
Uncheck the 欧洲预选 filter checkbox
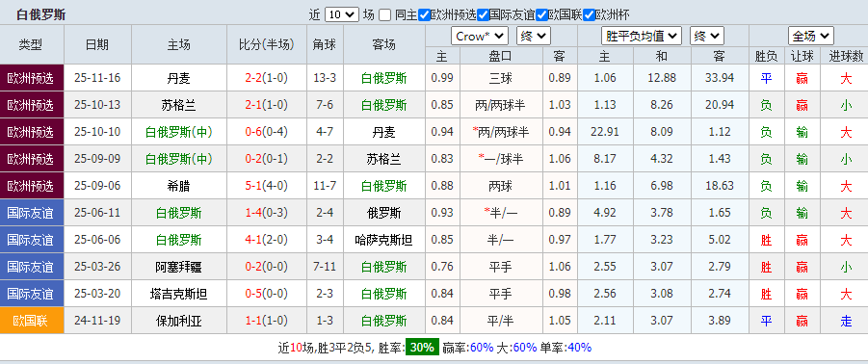pyautogui.click(x=425, y=15)
